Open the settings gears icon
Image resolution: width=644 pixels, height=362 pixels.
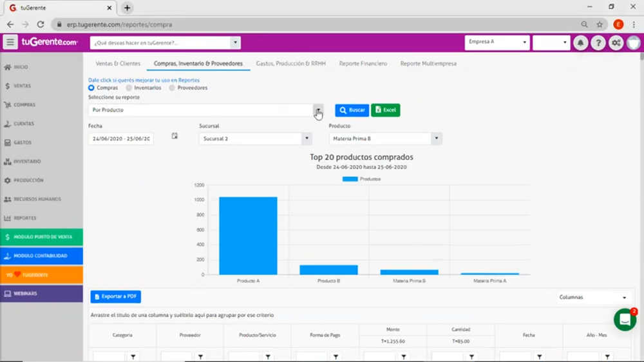(x=616, y=43)
